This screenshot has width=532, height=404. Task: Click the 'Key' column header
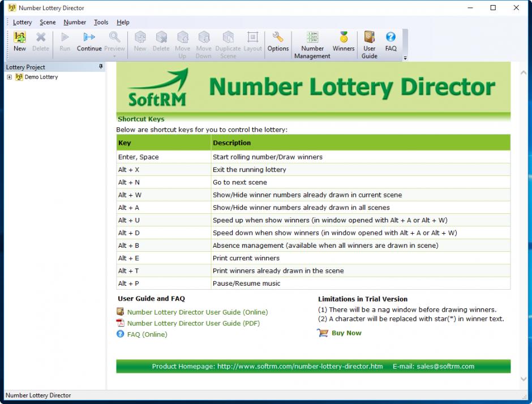pyautogui.click(x=164, y=143)
